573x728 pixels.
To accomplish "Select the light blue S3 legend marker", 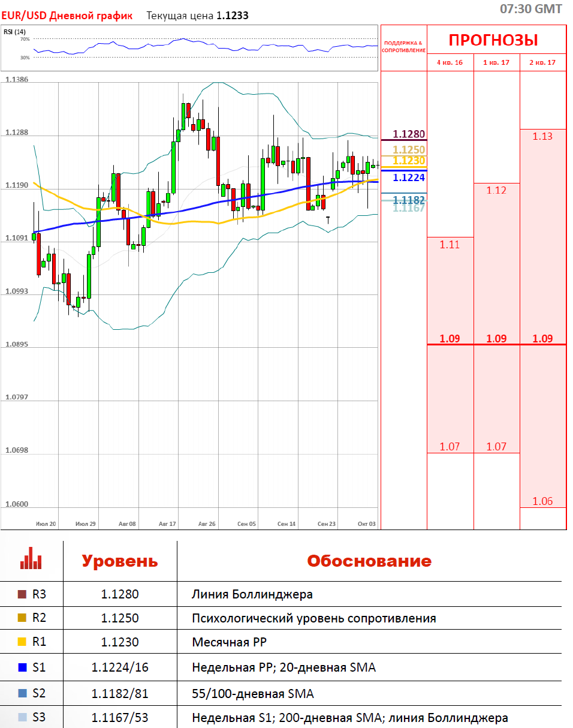I will point(23,717).
